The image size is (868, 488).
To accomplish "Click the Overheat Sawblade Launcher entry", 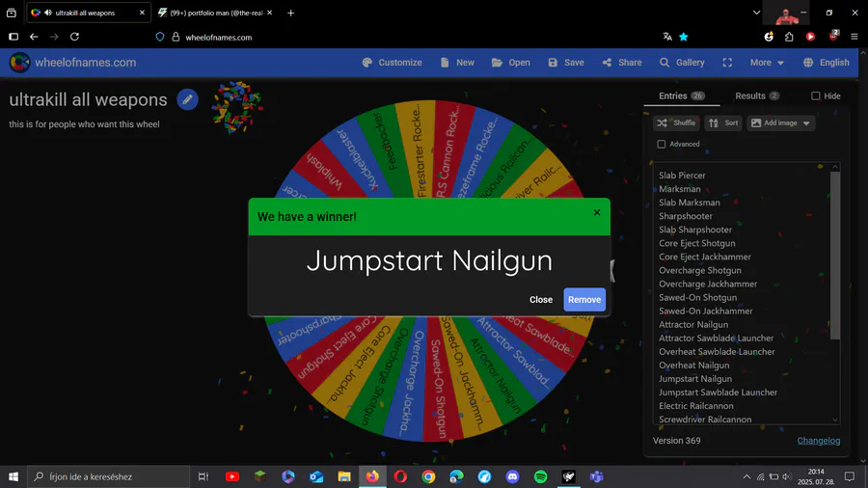I will (717, 351).
